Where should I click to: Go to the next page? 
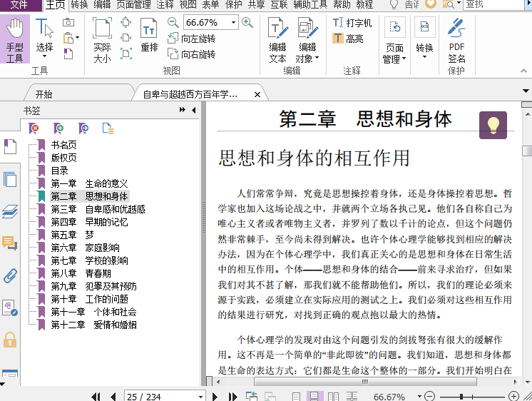(215, 396)
